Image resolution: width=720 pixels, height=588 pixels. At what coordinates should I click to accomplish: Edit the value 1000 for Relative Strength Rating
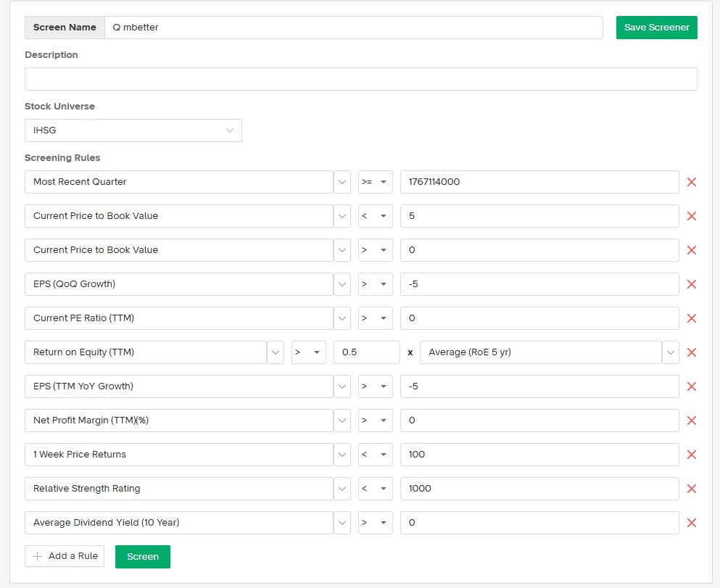[x=539, y=489]
